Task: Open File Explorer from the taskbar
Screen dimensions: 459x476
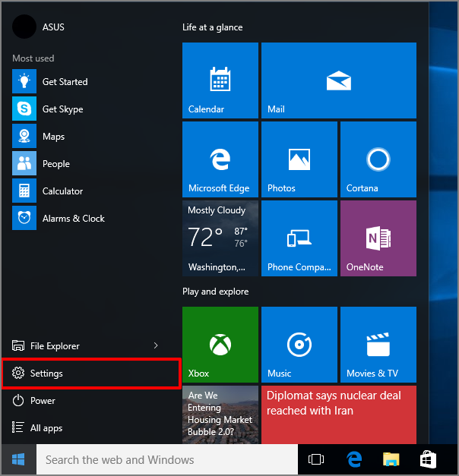Action: pyautogui.click(x=391, y=459)
